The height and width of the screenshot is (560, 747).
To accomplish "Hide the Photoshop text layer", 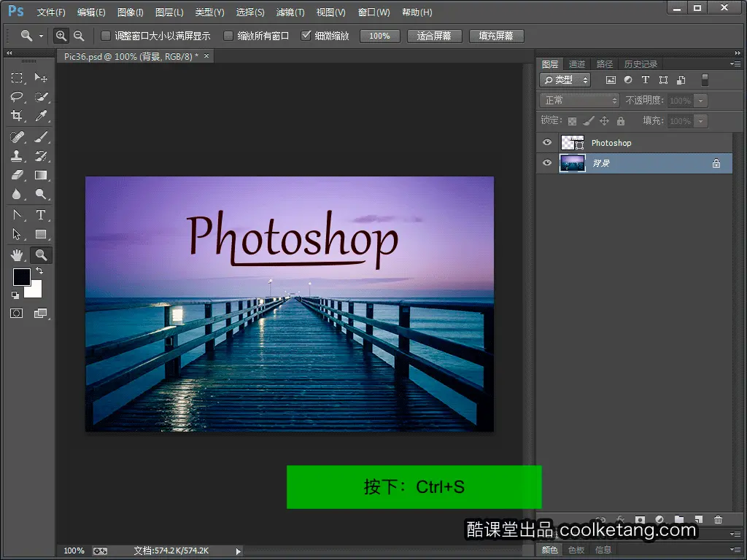I will (547, 142).
